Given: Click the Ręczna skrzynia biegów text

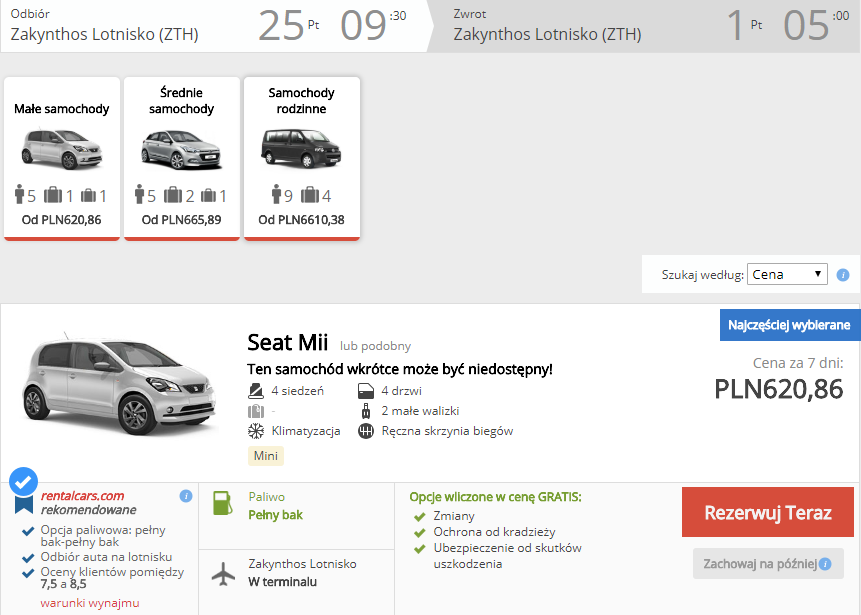Looking at the screenshot, I should pyautogui.click(x=448, y=431).
